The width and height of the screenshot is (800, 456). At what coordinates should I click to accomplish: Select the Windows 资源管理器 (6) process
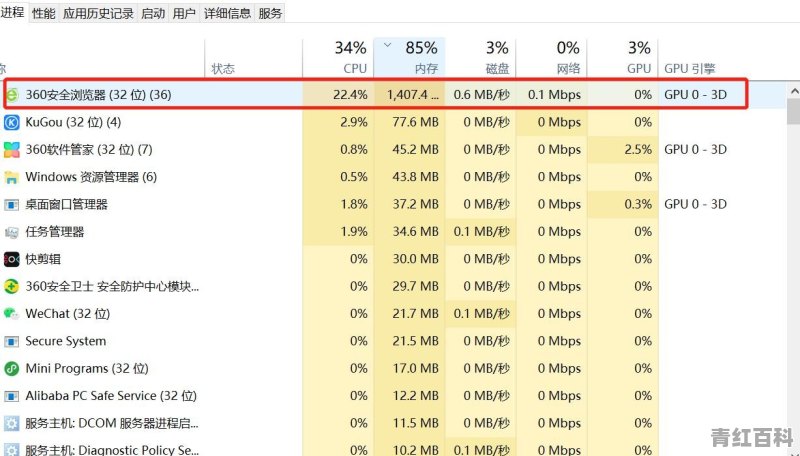pos(91,177)
